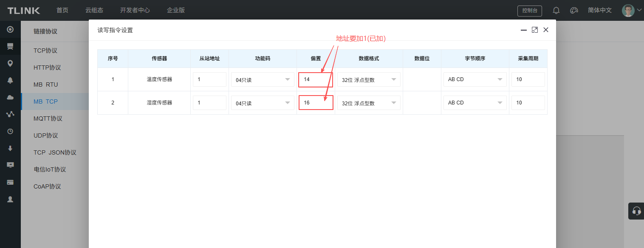Expand the user avatar menu arrow
The height and width of the screenshot is (248, 644).
(639, 10)
